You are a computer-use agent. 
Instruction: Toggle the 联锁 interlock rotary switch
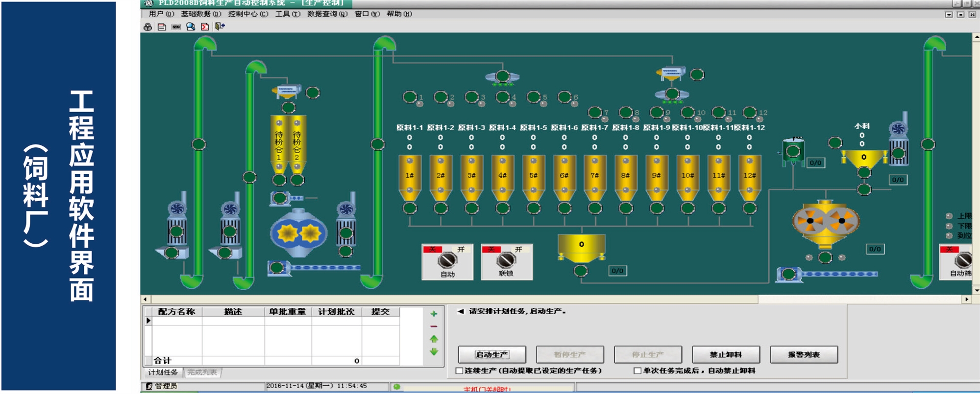click(x=506, y=260)
